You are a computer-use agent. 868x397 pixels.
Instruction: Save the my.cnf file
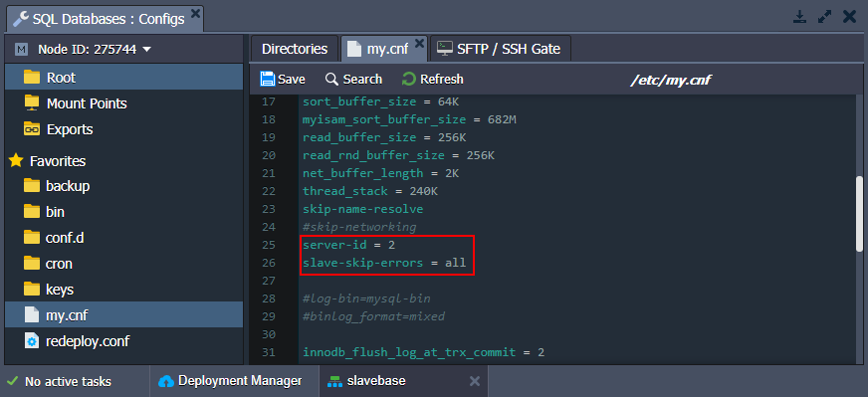(x=283, y=80)
